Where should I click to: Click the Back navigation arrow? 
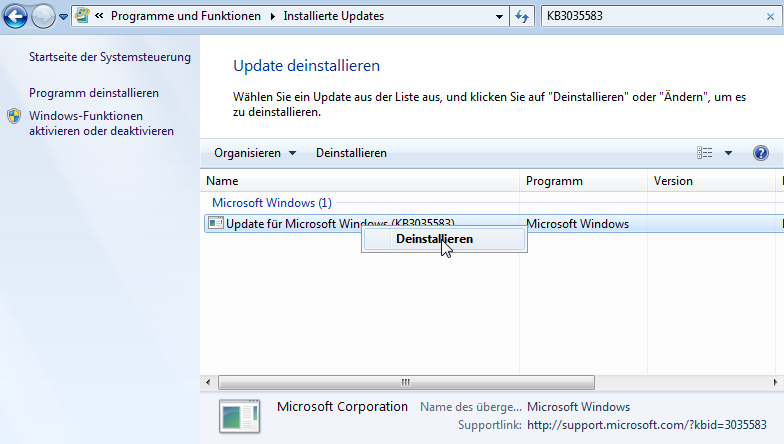(x=16, y=16)
